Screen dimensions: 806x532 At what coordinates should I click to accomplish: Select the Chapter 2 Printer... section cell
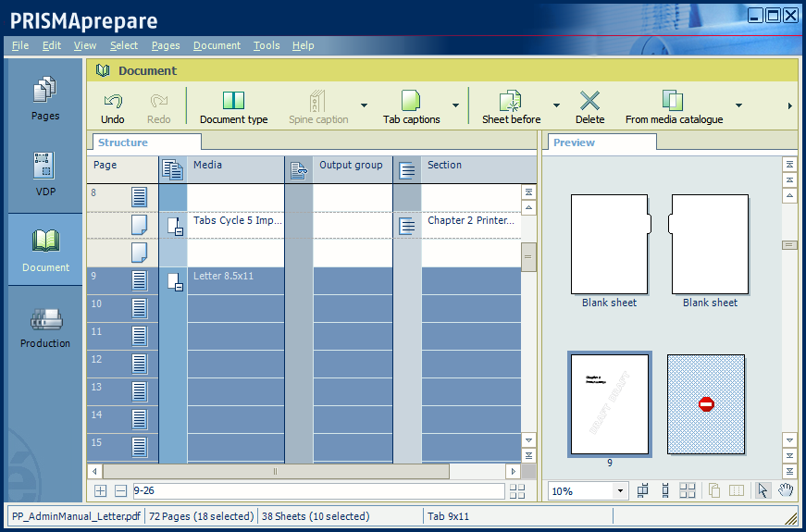tap(471, 225)
